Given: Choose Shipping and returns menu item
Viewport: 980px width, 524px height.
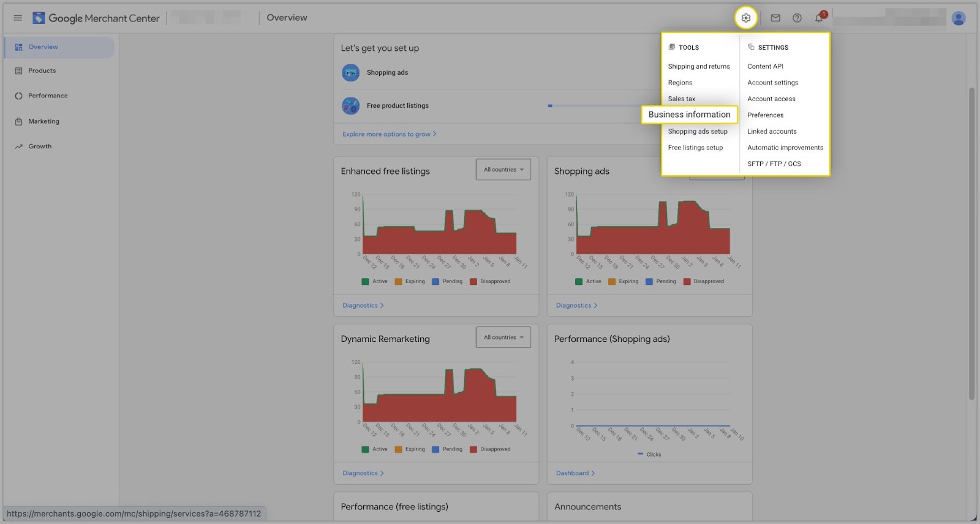Looking at the screenshot, I should [x=699, y=66].
